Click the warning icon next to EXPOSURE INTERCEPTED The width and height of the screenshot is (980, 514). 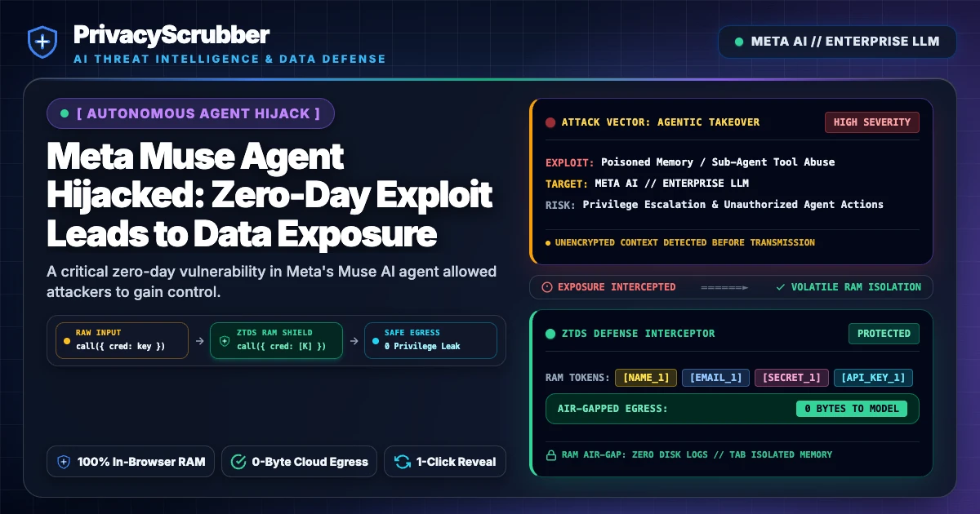pos(548,287)
